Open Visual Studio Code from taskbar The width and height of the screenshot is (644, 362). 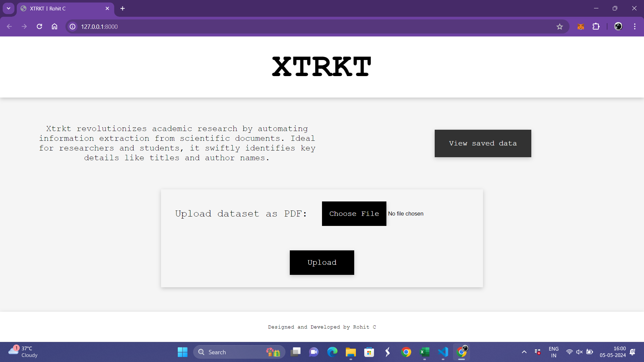tap(443, 352)
